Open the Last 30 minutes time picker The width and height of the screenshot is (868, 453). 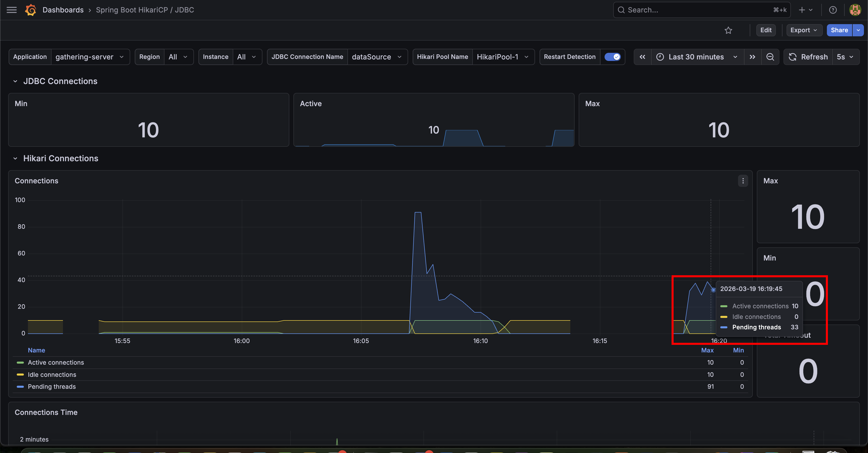697,57
